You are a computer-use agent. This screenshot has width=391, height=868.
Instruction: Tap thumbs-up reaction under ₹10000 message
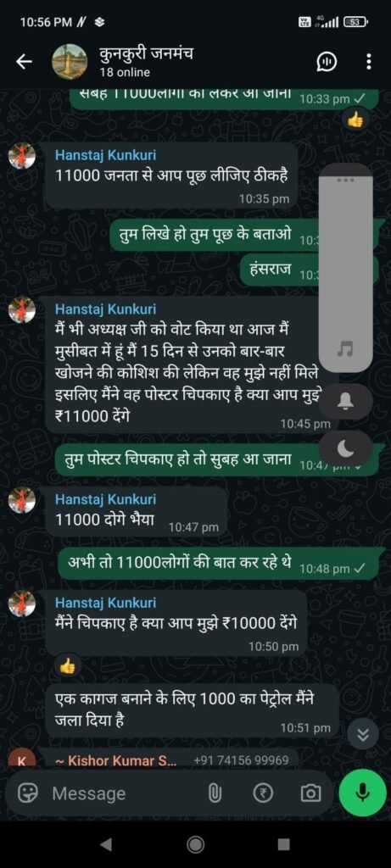[68, 666]
